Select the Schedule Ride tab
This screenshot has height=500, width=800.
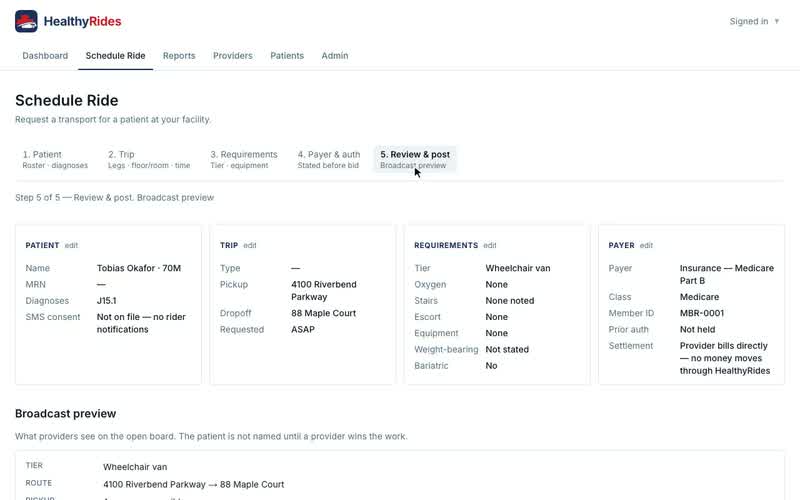click(x=115, y=56)
